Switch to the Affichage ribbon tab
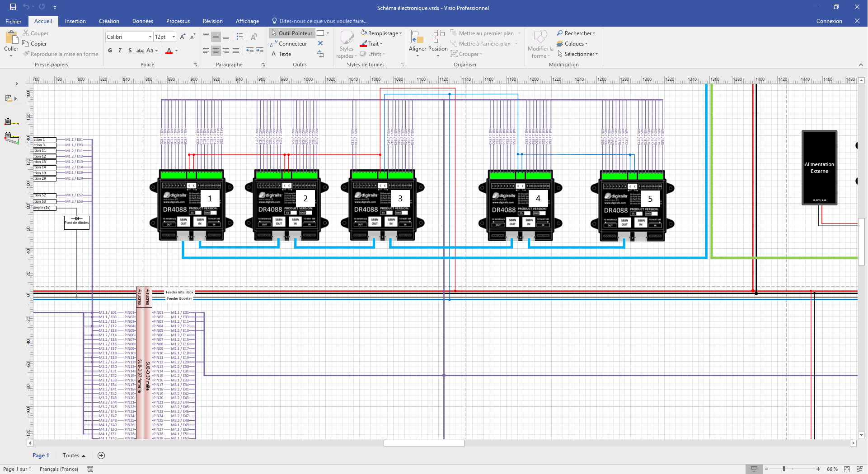 [247, 21]
